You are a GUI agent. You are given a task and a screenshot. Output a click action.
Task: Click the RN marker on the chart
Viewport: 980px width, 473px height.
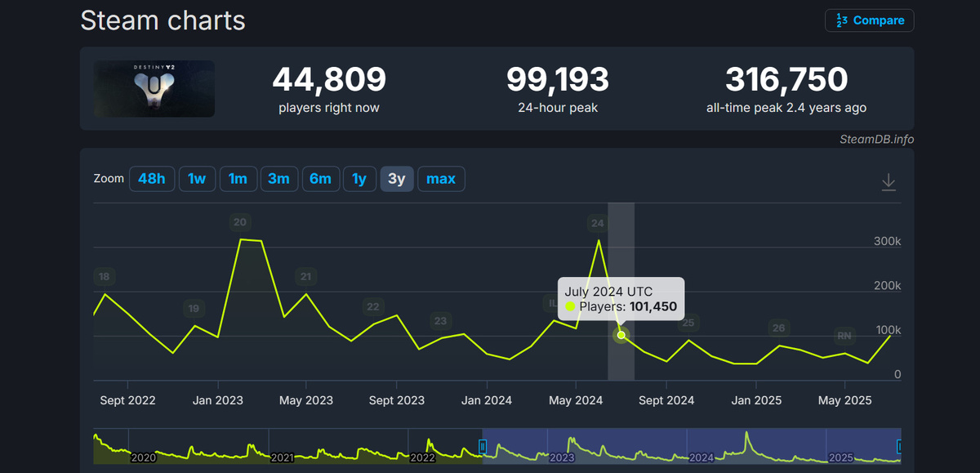point(844,335)
